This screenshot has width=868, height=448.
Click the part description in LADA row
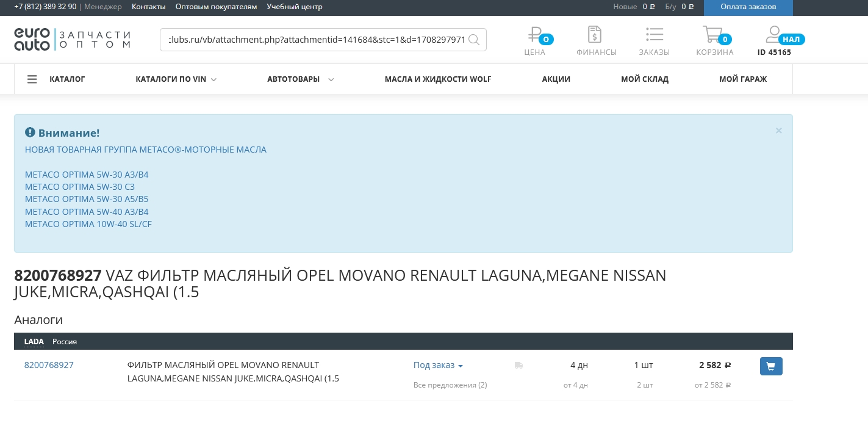(233, 372)
